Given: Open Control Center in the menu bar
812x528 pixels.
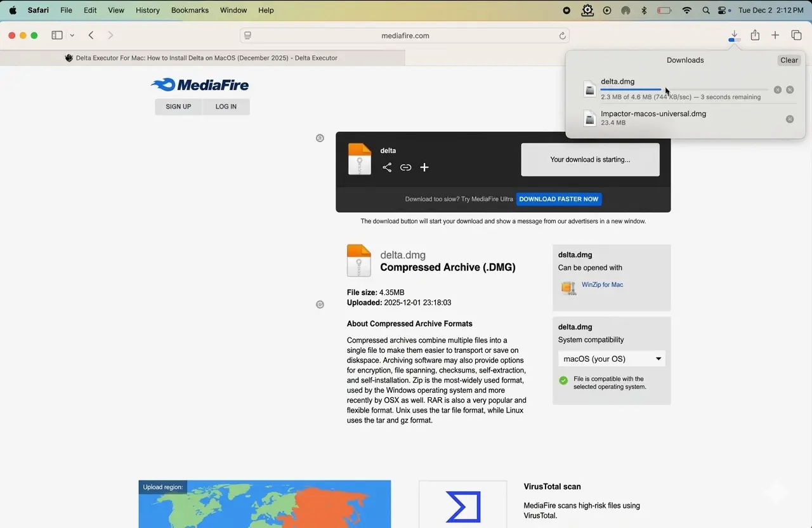Looking at the screenshot, I should coord(723,10).
